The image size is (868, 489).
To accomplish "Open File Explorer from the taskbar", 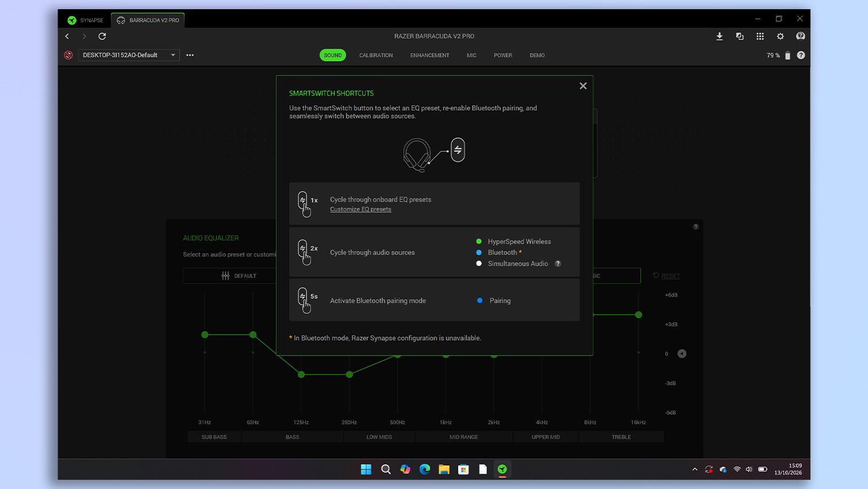I will click(444, 469).
